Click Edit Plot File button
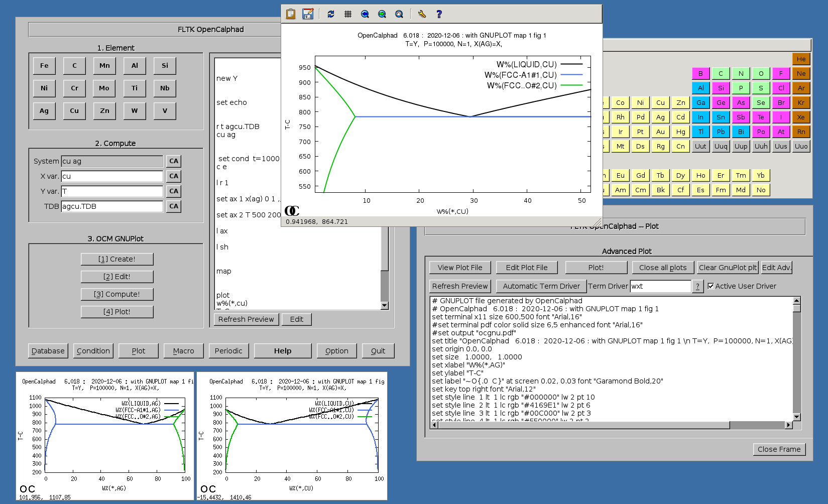The image size is (828, 504). (527, 268)
